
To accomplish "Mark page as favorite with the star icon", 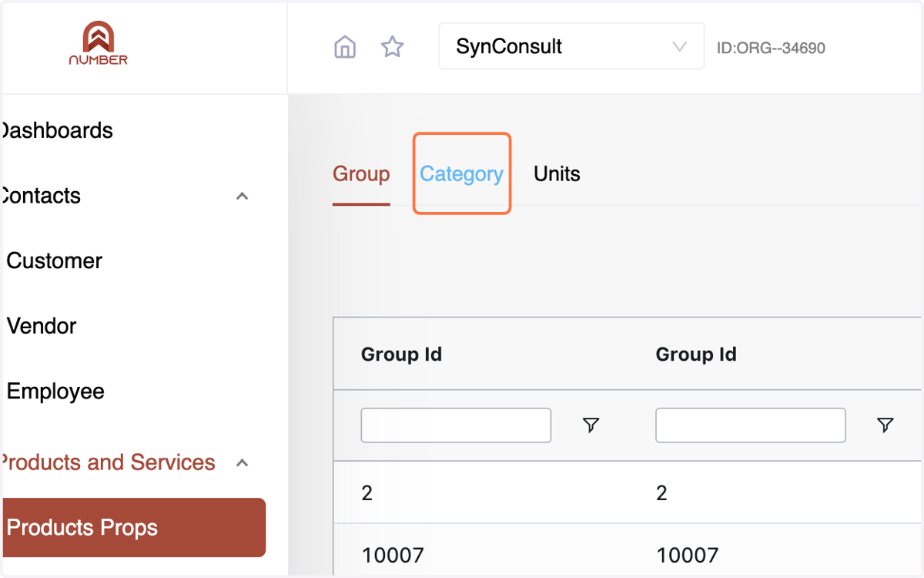I will tap(393, 47).
